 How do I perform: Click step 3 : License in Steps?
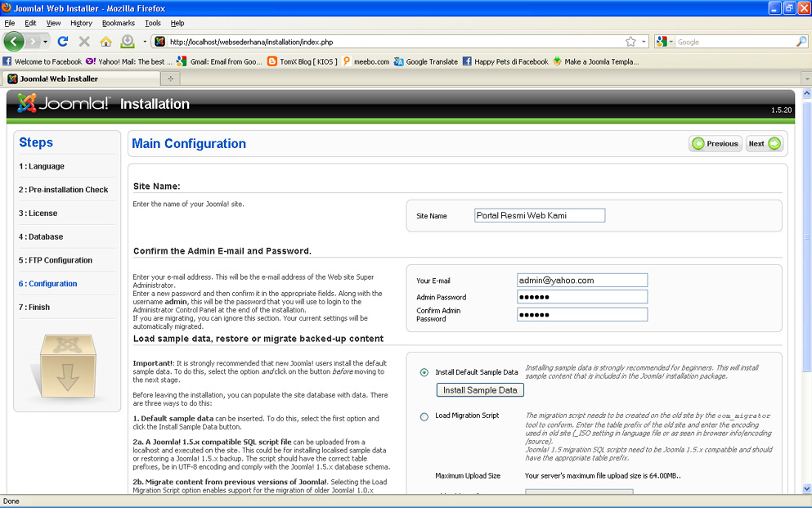click(38, 213)
